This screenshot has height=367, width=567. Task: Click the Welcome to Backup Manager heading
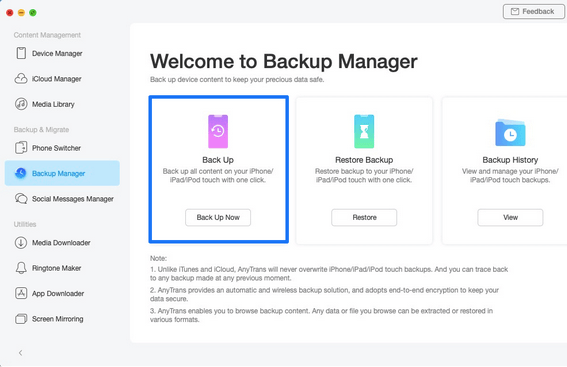click(284, 61)
